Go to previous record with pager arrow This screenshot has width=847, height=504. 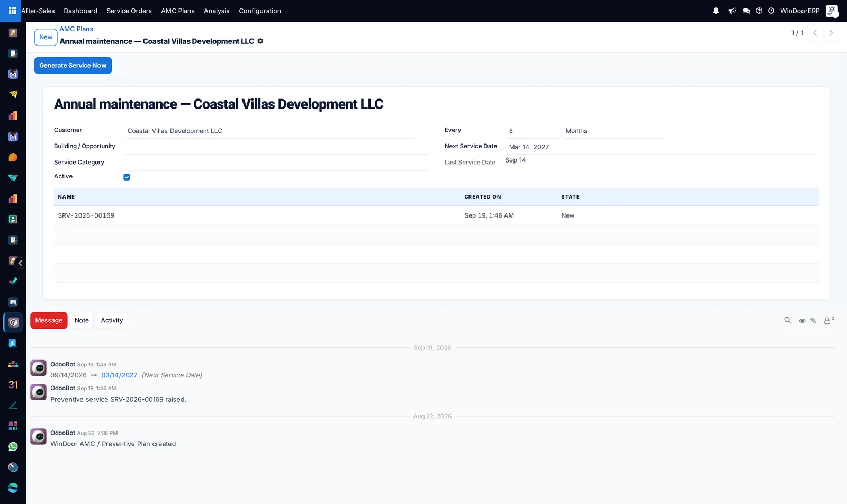[x=815, y=33]
